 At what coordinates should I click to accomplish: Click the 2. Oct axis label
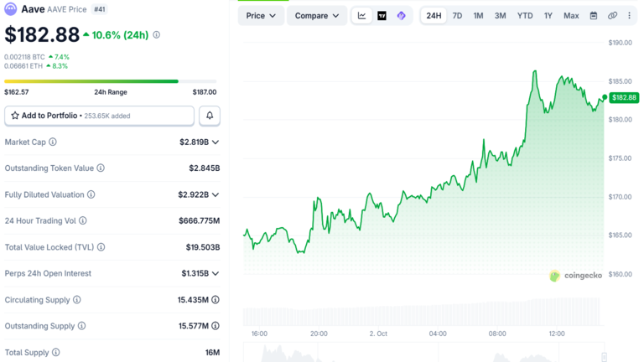tap(378, 334)
